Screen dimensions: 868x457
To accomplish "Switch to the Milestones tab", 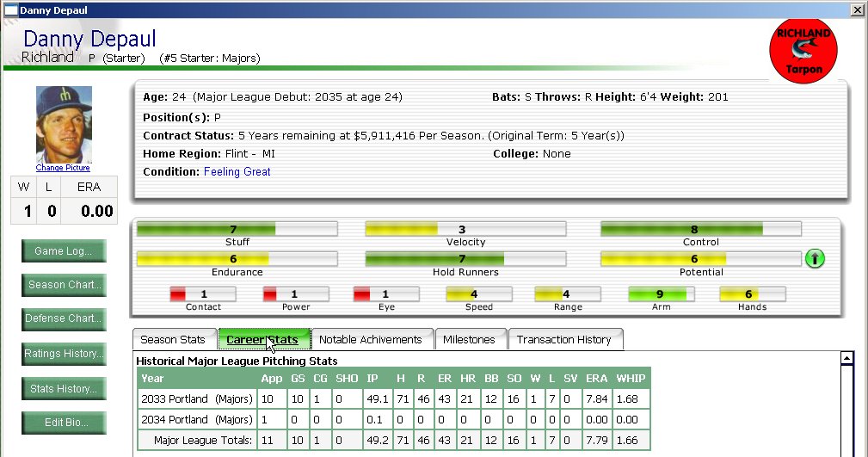I will click(471, 340).
